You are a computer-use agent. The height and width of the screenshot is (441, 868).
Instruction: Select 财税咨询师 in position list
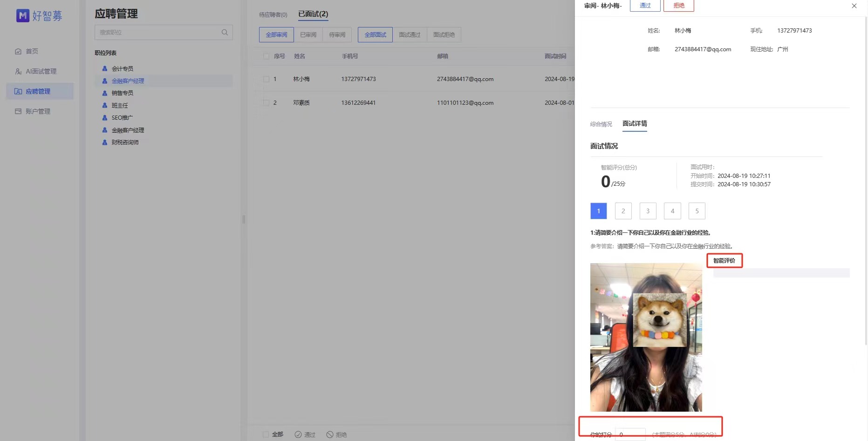[125, 142]
